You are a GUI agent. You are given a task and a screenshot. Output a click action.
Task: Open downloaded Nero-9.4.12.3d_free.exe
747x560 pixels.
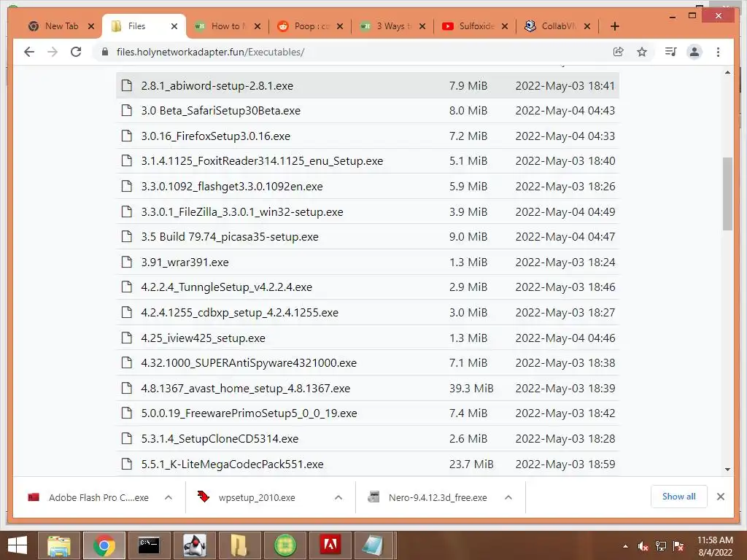click(x=438, y=497)
